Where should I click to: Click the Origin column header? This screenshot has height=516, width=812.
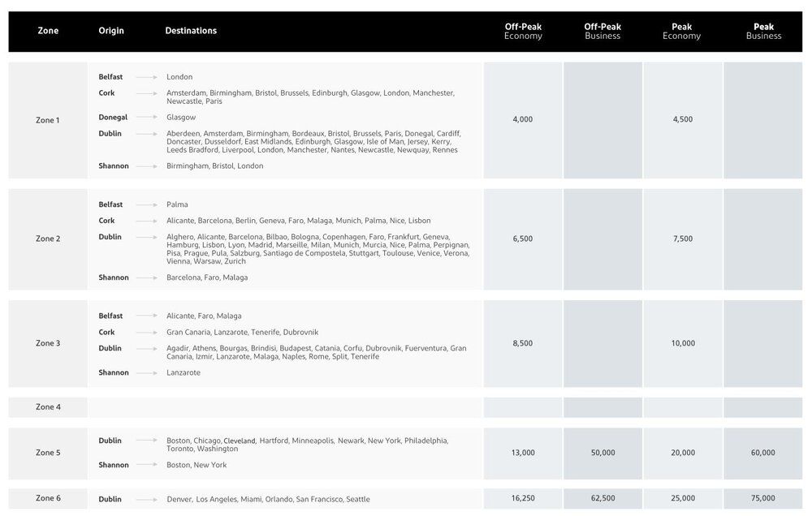[x=111, y=32]
